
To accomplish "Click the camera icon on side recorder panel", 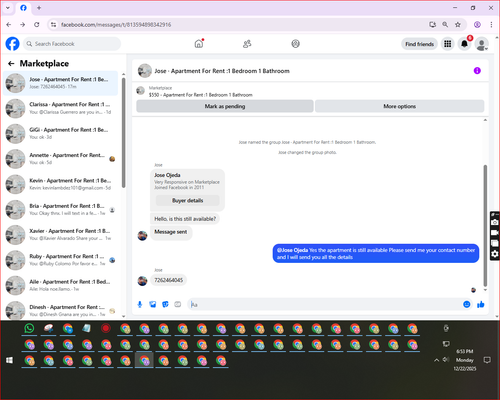I will click(x=495, y=222).
